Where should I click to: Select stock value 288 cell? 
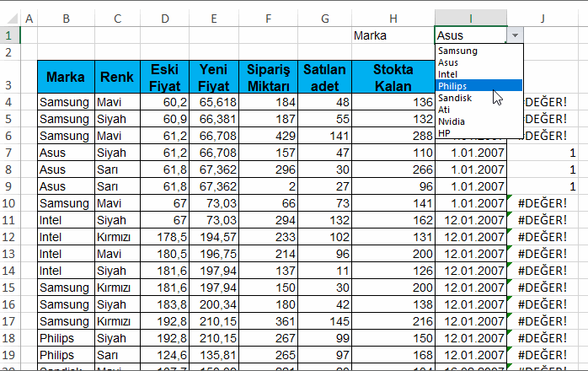(393, 136)
